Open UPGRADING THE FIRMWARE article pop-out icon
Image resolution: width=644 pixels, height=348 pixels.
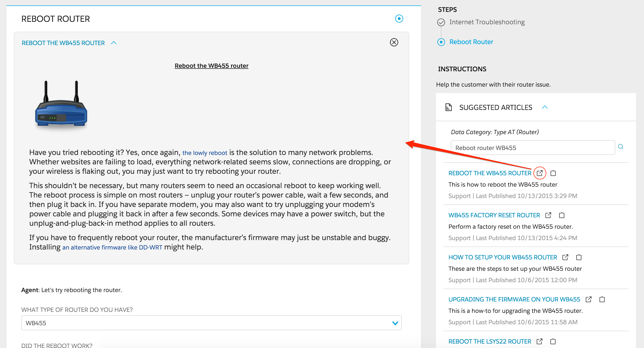click(588, 299)
